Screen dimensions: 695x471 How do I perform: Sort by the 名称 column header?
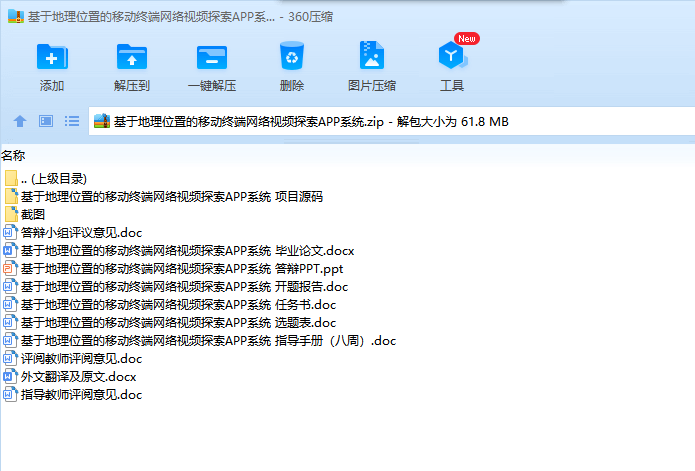(x=13, y=156)
